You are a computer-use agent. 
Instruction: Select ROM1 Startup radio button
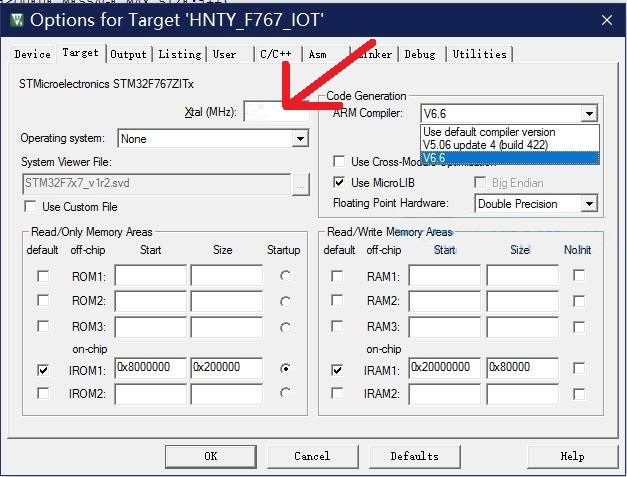[x=285, y=275]
